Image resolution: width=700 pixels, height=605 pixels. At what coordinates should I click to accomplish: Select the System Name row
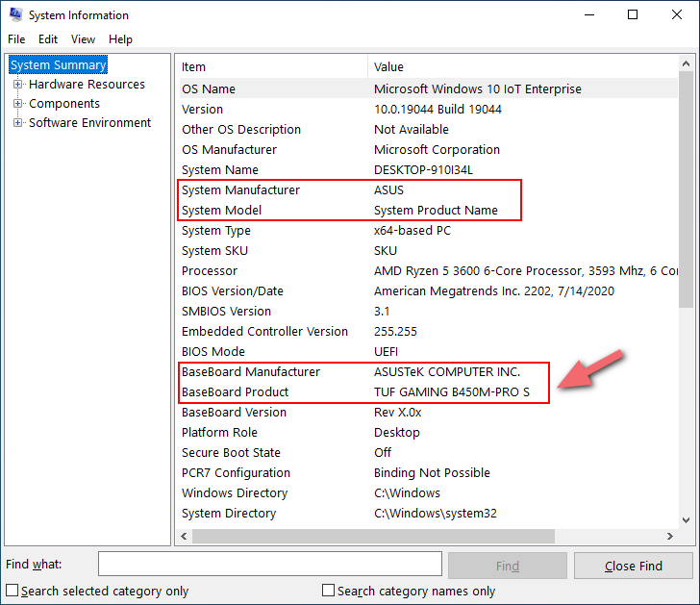(x=429, y=169)
